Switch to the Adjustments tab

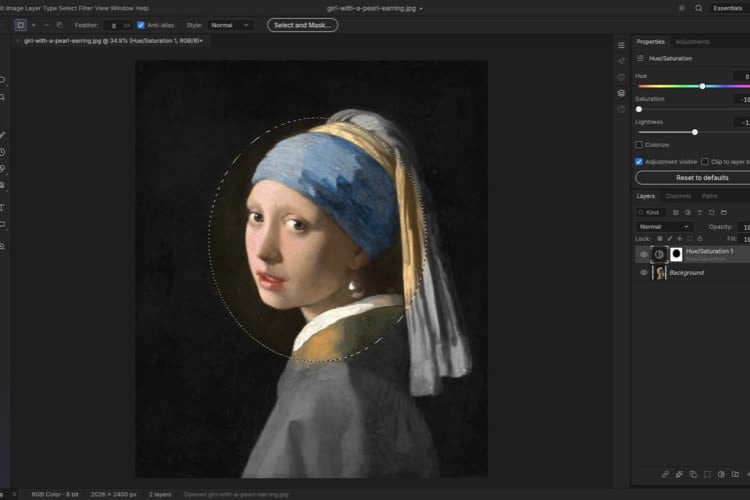coord(692,42)
